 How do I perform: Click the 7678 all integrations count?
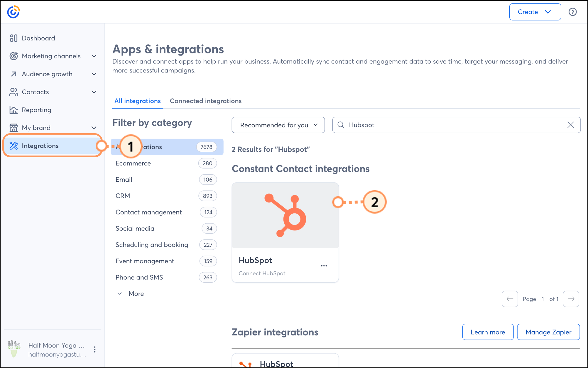click(x=207, y=147)
